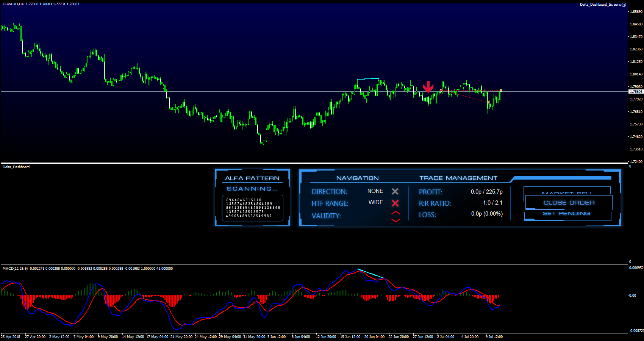Click the Validity red up chevron

point(395,213)
